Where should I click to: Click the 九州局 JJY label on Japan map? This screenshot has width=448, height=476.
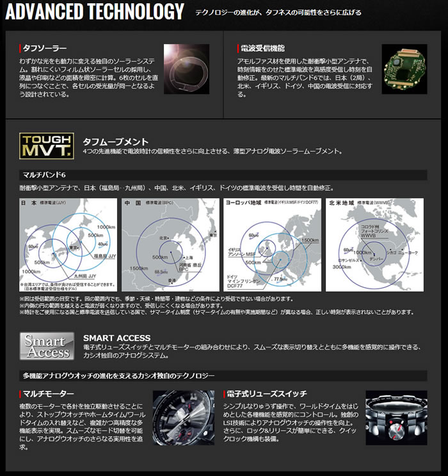tap(85, 276)
